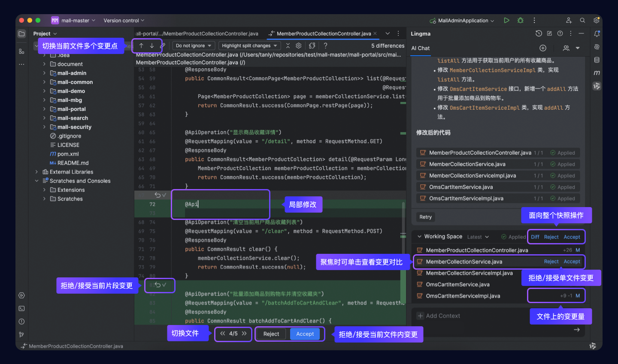Close the diff MemberProductCollectionController.java tab
Viewport: 618px width, 364px height.
pyautogui.click(x=375, y=33)
